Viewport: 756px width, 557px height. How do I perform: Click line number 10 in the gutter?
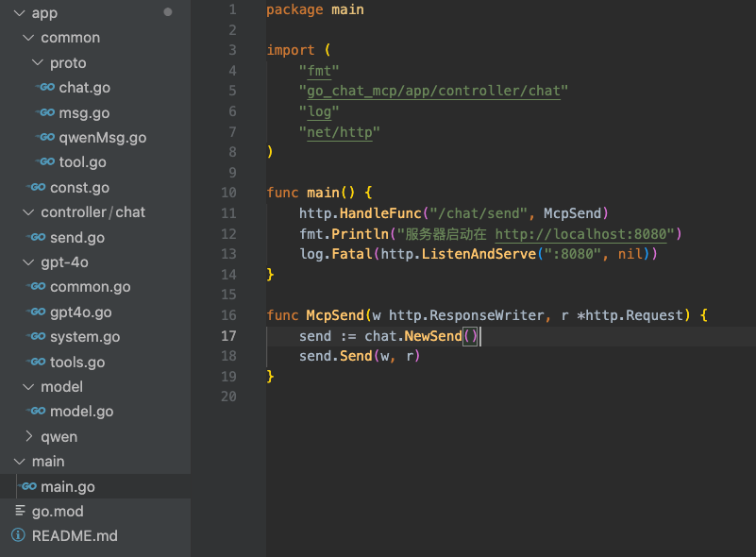point(228,193)
